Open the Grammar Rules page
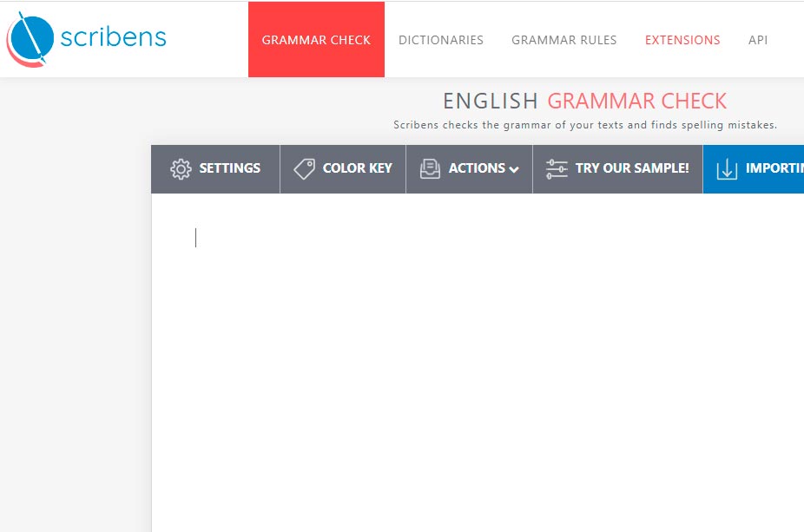804x532 pixels. [563, 40]
